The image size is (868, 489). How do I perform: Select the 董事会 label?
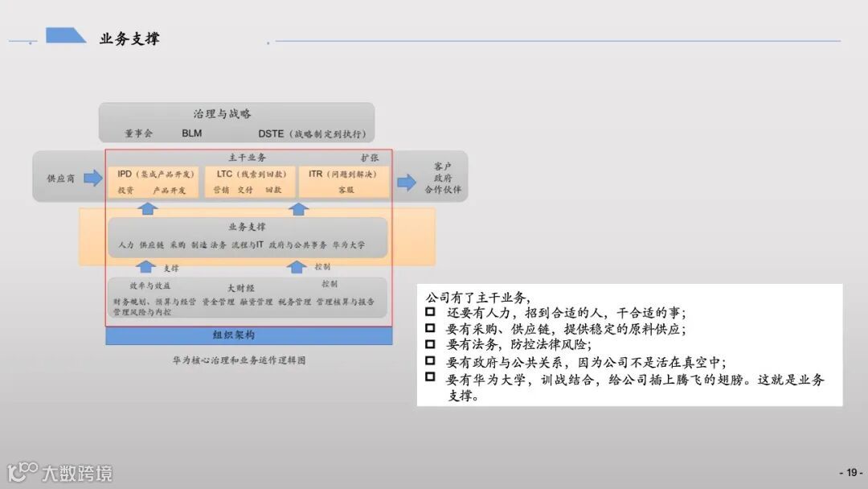pyautogui.click(x=138, y=134)
